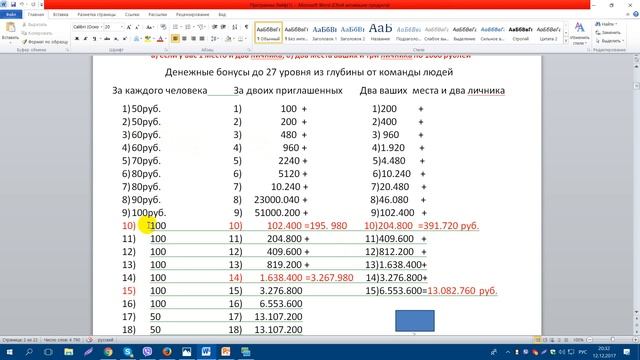Switch to the Рассылки tab
The image size is (640, 360).
click(158, 14)
